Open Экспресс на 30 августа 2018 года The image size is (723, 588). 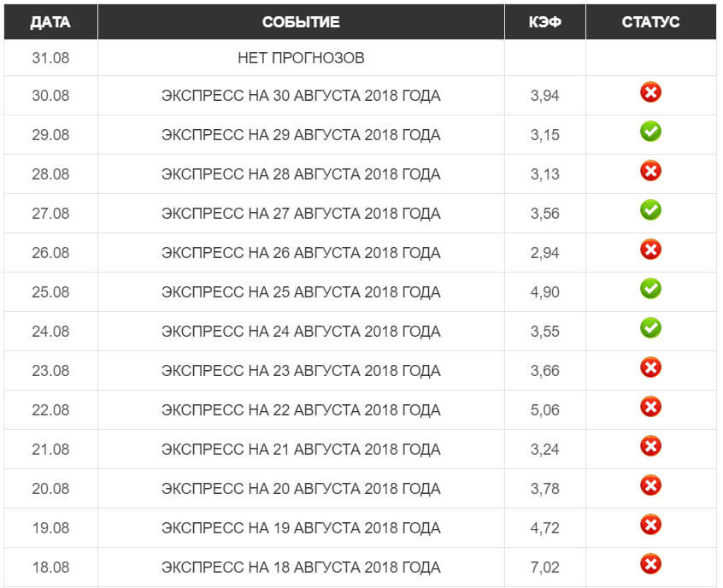(x=301, y=96)
